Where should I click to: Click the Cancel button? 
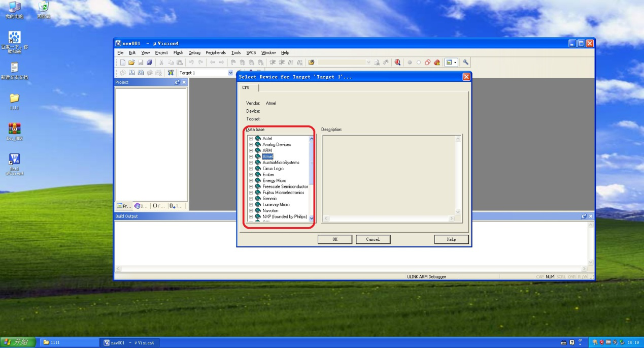pos(373,239)
